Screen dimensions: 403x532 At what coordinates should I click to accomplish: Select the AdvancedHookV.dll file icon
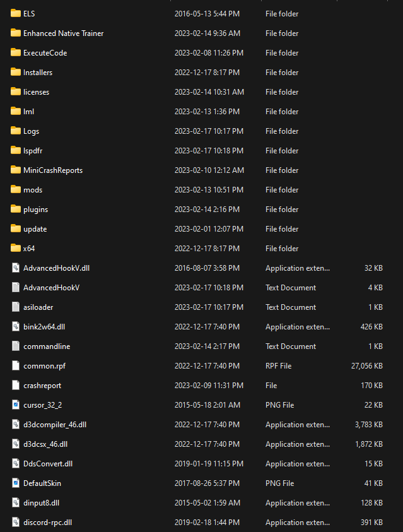[x=16, y=268]
